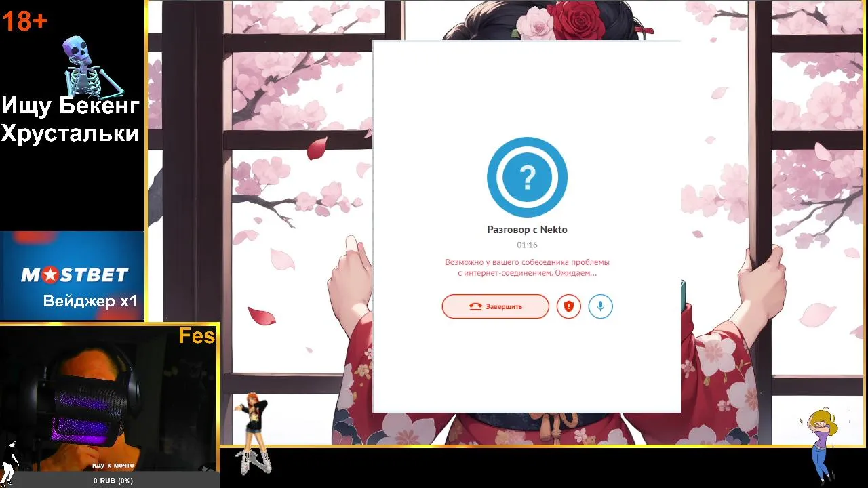Click the 'Разговор с Nekto' title
868x488 pixels.
point(527,230)
